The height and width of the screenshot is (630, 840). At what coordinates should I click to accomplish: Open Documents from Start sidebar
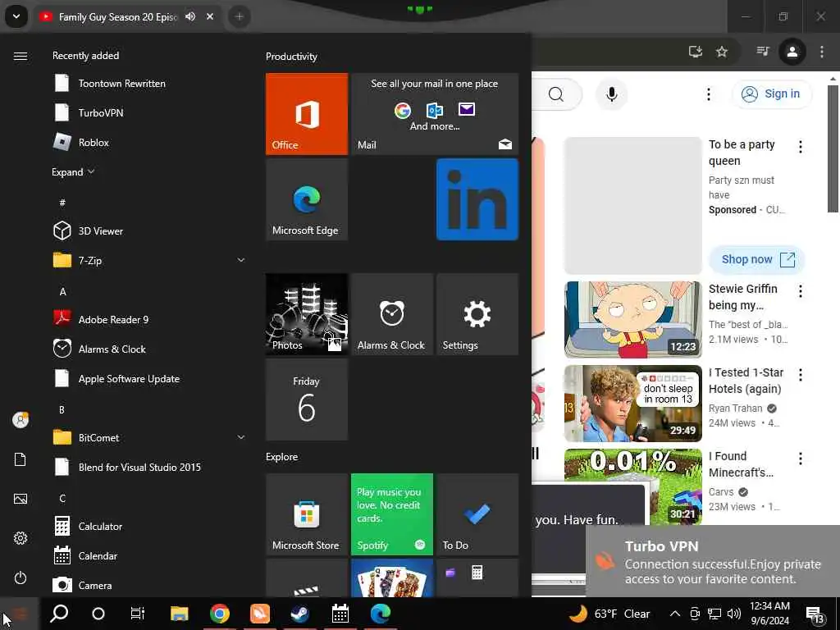21,459
